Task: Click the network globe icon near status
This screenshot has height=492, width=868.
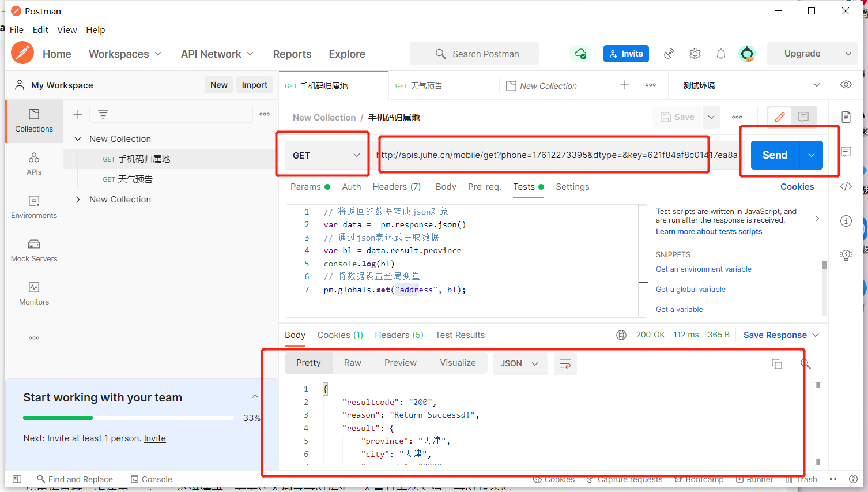Action: 621,335
